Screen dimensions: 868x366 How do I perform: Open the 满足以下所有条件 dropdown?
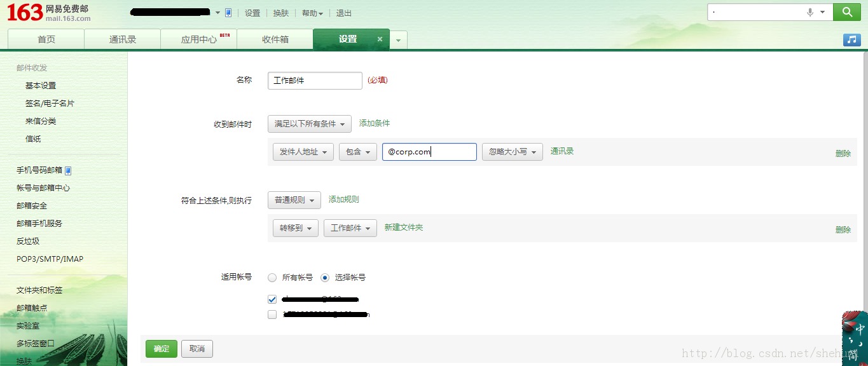pyautogui.click(x=310, y=124)
